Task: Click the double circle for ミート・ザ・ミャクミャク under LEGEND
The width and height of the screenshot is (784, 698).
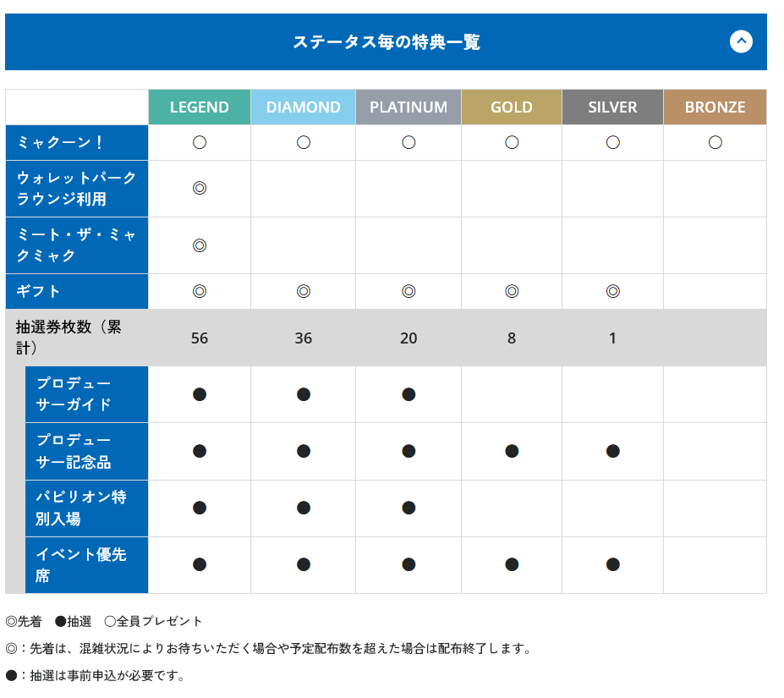Action: (x=200, y=245)
